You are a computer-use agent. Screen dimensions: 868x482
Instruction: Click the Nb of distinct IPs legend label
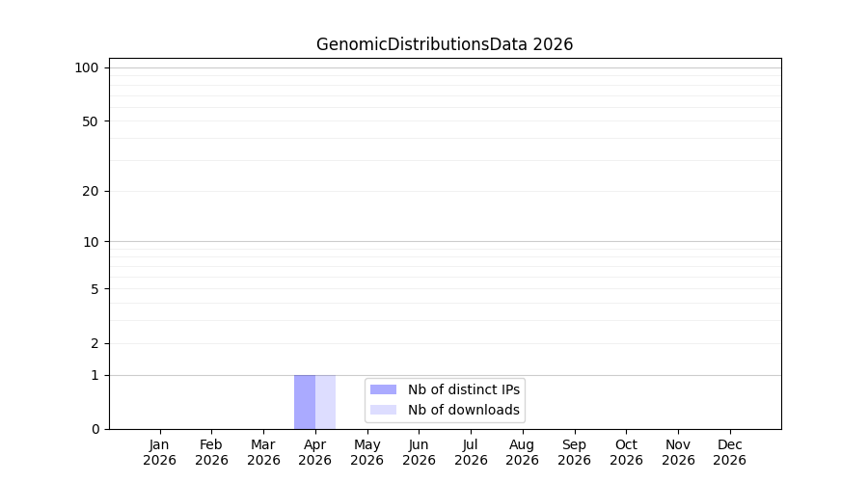click(464, 389)
